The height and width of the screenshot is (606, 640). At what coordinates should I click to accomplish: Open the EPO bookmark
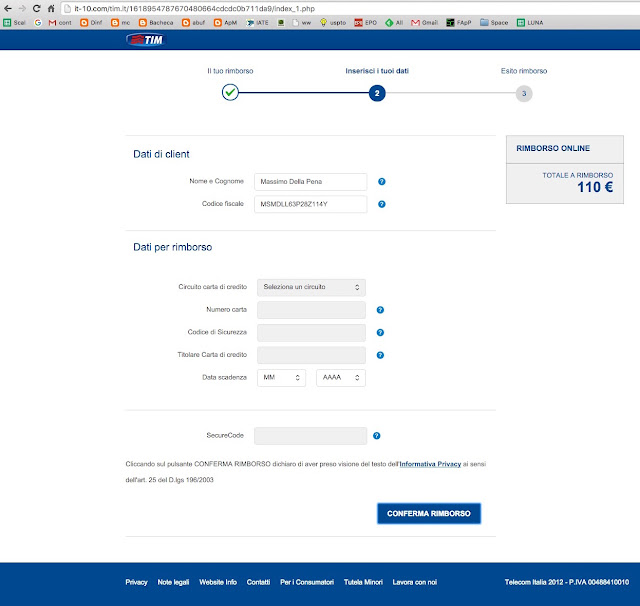[366, 23]
